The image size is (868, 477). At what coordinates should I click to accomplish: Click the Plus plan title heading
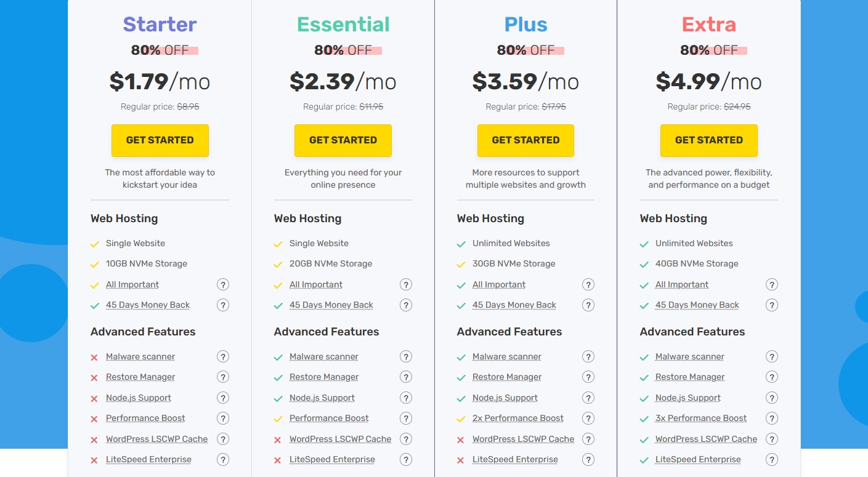coord(525,25)
